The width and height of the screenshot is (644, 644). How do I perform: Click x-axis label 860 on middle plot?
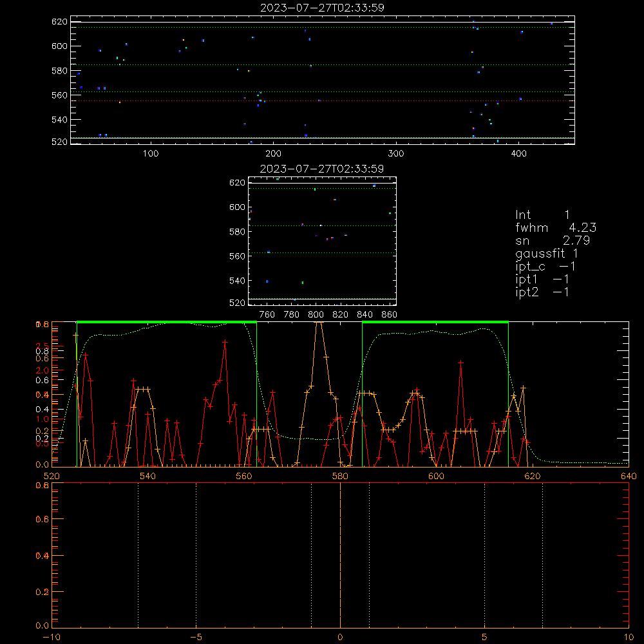[390, 315]
